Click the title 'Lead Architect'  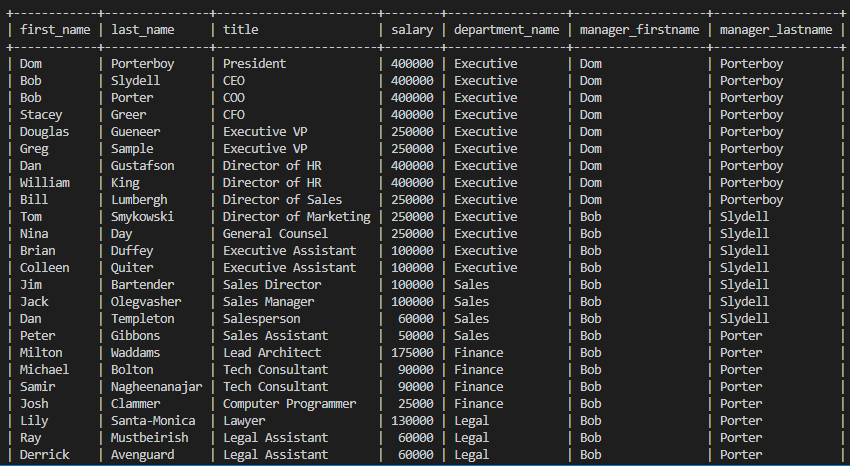pos(272,353)
